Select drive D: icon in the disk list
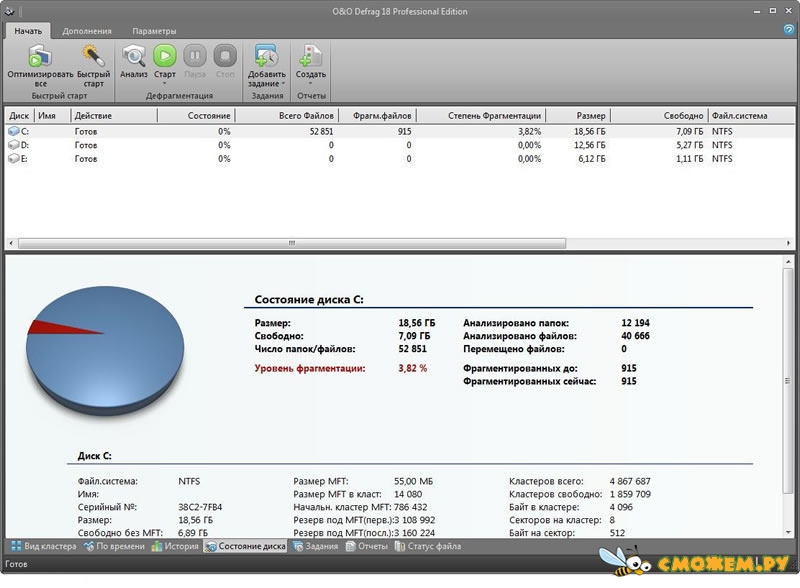Screen dimensions: 800x588 pos(14,145)
